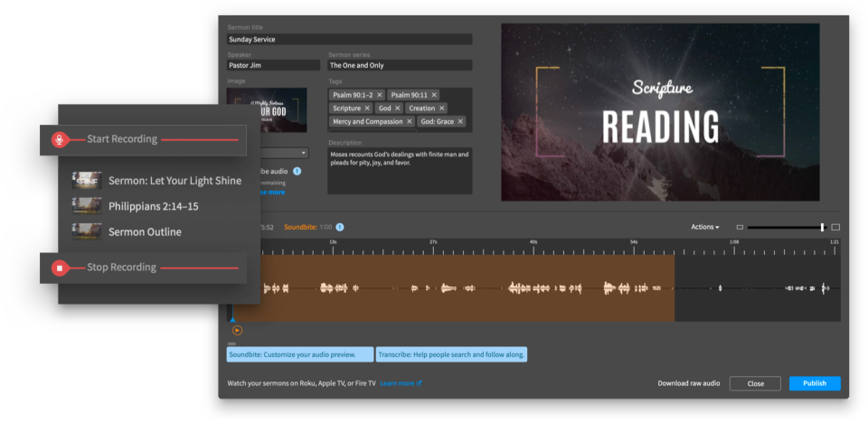Click the Sermon series field
This screenshot has width=868, height=423.
400,65
